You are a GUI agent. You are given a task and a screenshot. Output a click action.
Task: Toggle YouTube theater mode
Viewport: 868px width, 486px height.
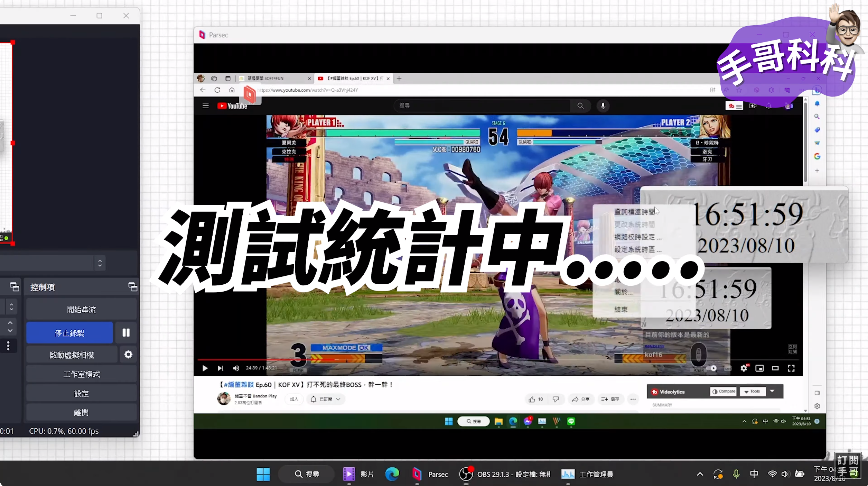coord(775,368)
